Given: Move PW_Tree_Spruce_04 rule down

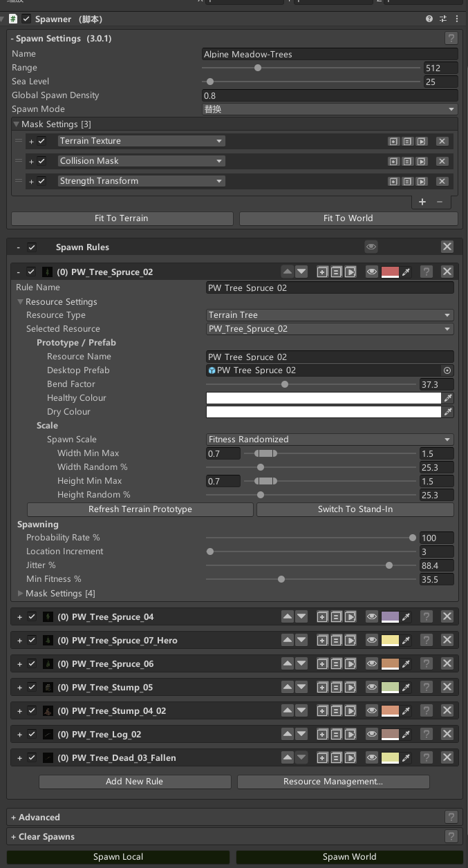Looking at the screenshot, I should pyautogui.click(x=301, y=616).
